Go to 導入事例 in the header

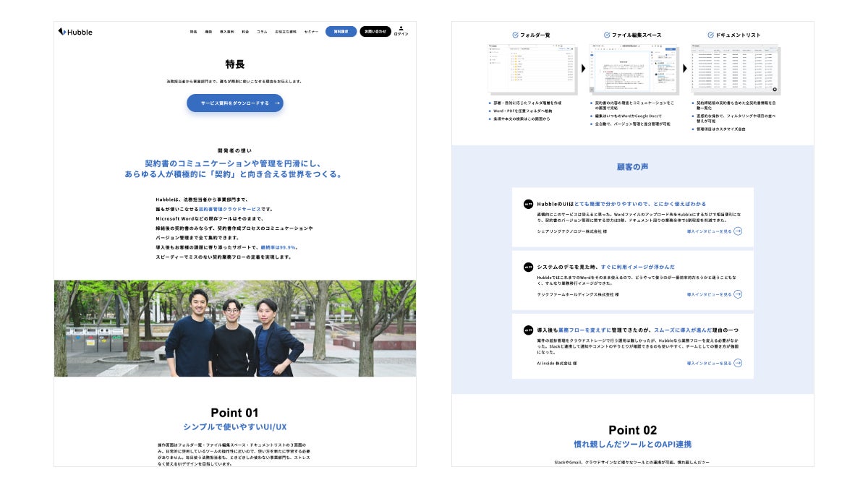(227, 32)
